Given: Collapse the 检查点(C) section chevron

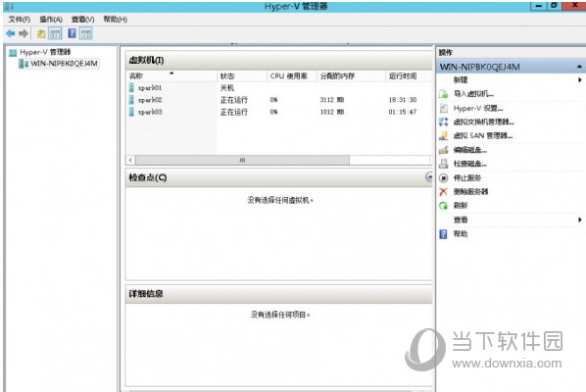Looking at the screenshot, I should coord(428,177).
